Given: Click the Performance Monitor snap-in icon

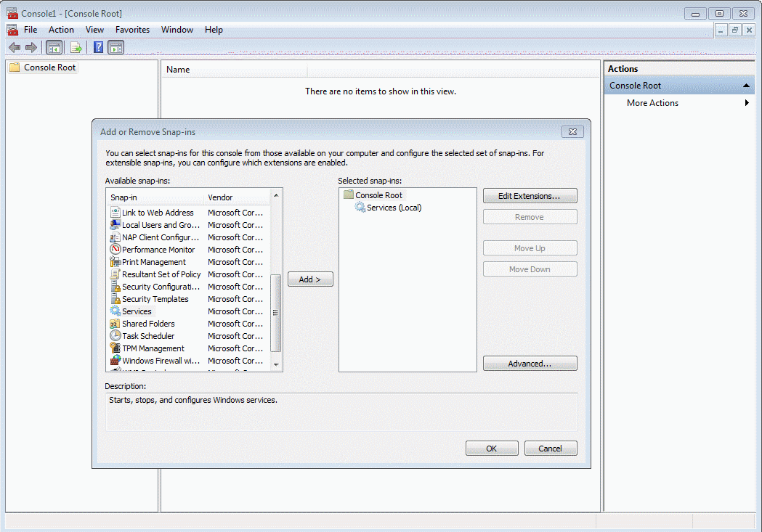Looking at the screenshot, I should pyautogui.click(x=115, y=250).
